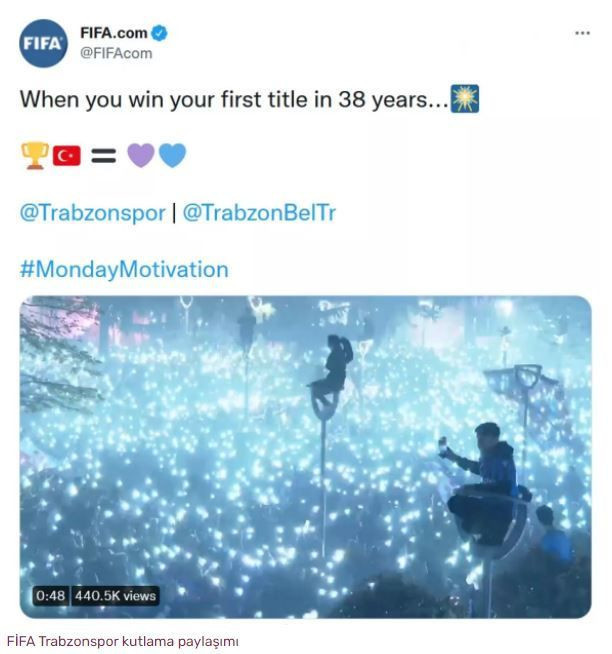Play the celebration video thumbnail

(x=305, y=457)
